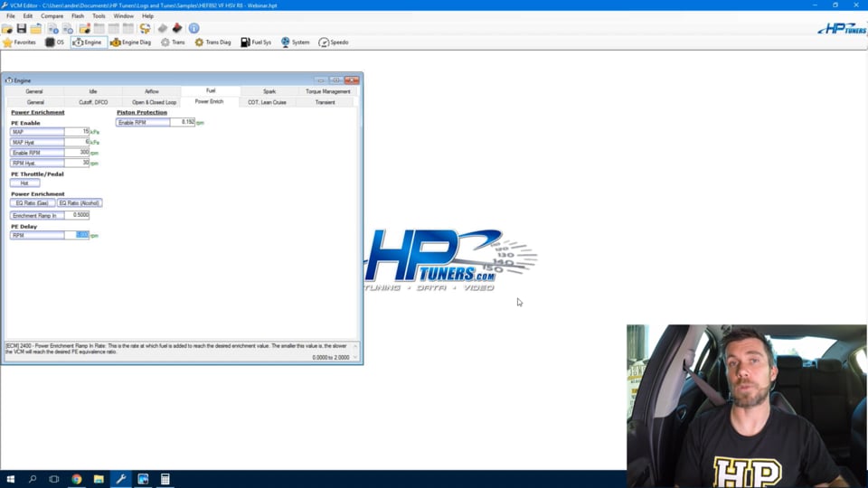This screenshot has height=488, width=868.
Task: Click the second compare file icon
Action: tap(68, 28)
